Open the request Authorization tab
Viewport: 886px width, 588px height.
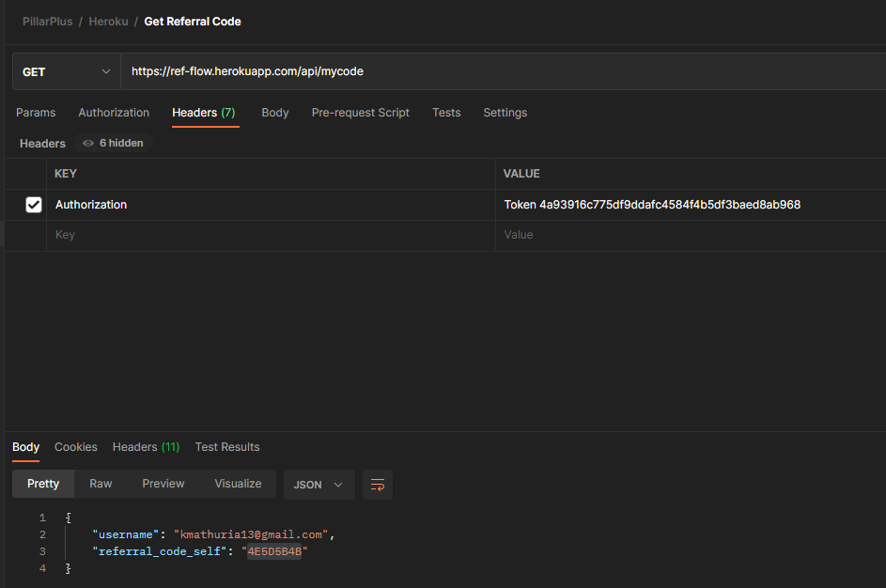114,113
